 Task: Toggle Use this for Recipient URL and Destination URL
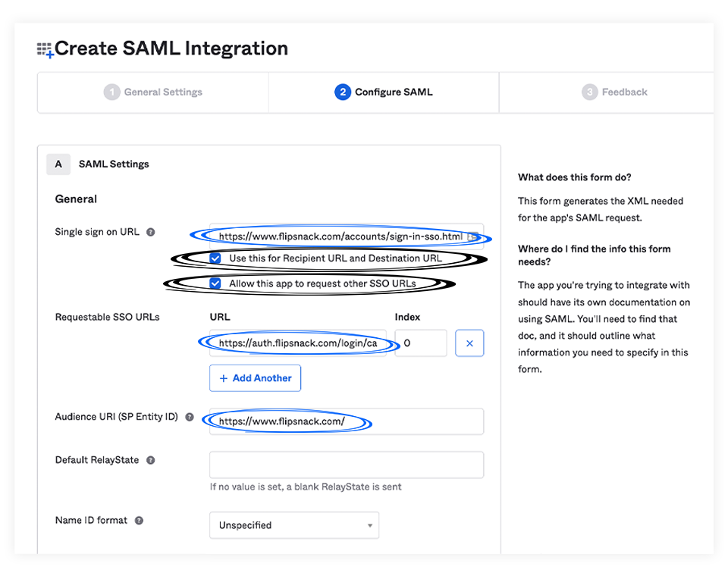pyautogui.click(x=215, y=258)
